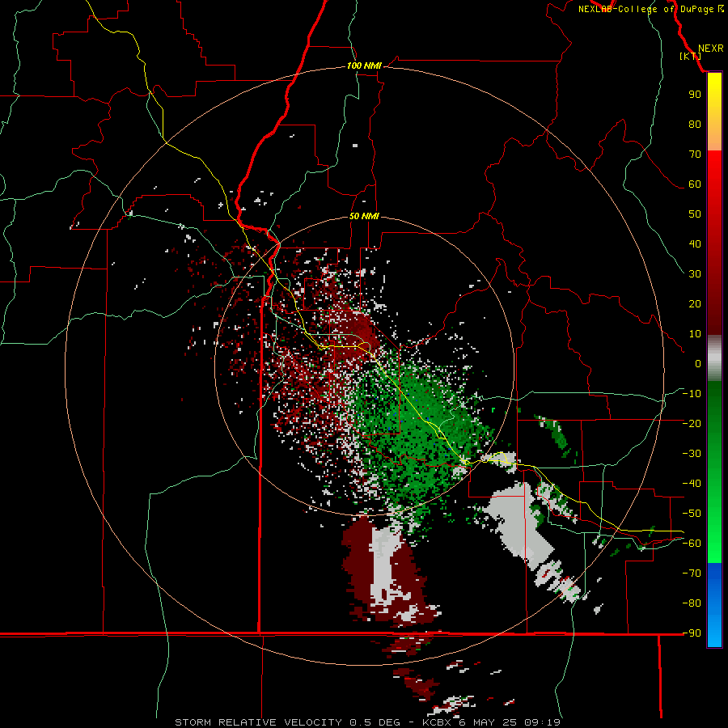Click the 30 value on velocity scale

tap(695, 274)
